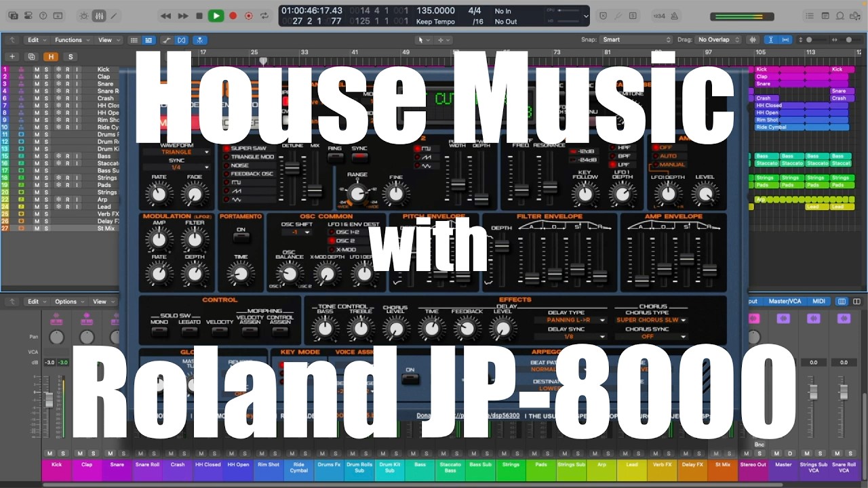Viewport: 868px width, 488px height.
Task: Click the Forward transport button
Action: (x=183, y=16)
